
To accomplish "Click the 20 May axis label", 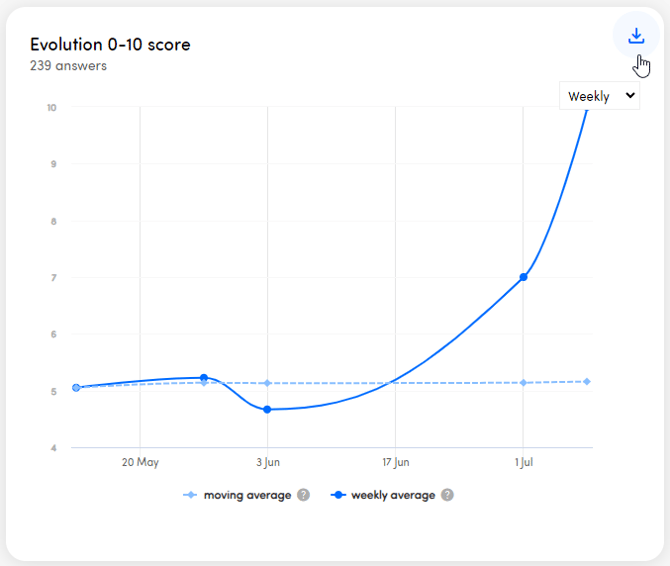I will click(x=140, y=463).
